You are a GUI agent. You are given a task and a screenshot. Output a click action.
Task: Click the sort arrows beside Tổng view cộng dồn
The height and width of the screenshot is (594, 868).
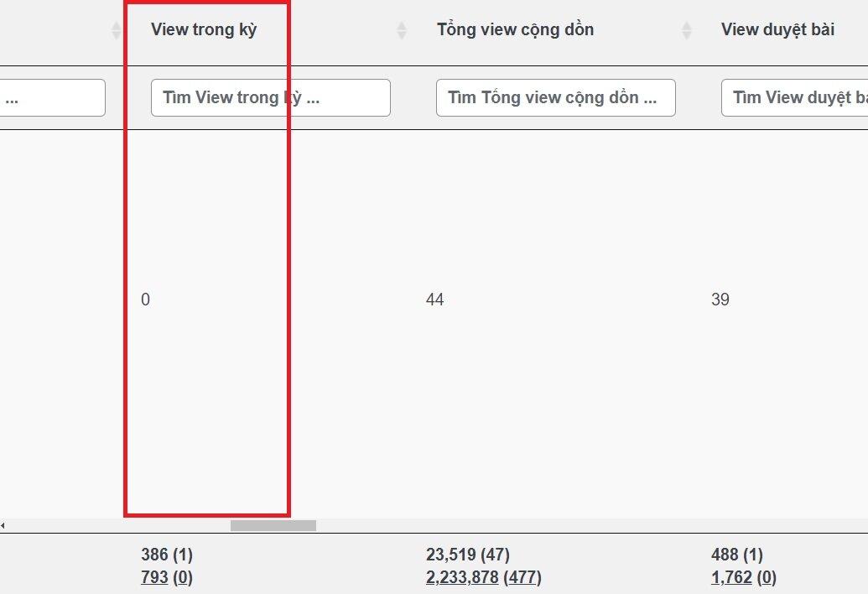coord(687,29)
